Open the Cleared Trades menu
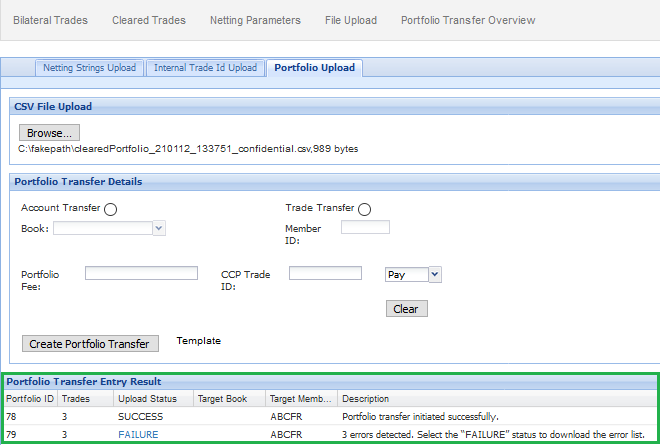 pyautogui.click(x=148, y=20)
